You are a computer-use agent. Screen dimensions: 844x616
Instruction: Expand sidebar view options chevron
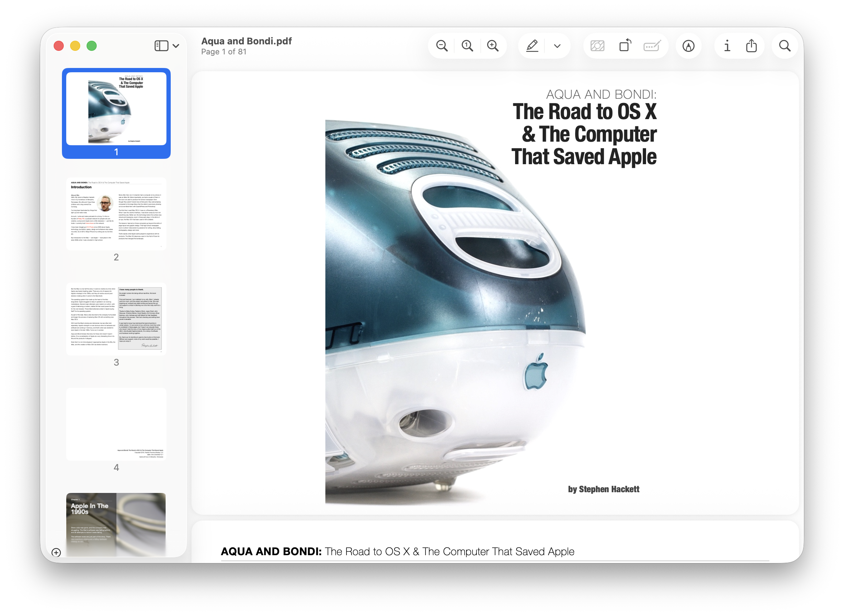[x=176, y=46]
